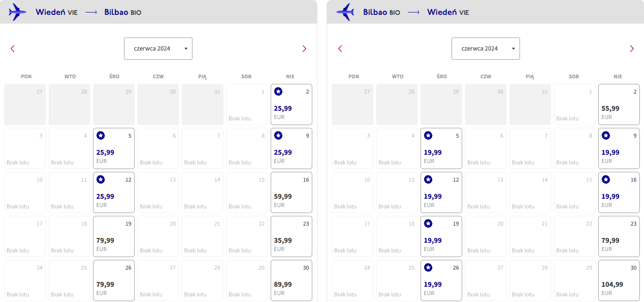Image resolution: width=644 pixels, height=302 pixels.
Task: Select outbound June 16 fare 59,99 EUR
Action: click(291, 192)
